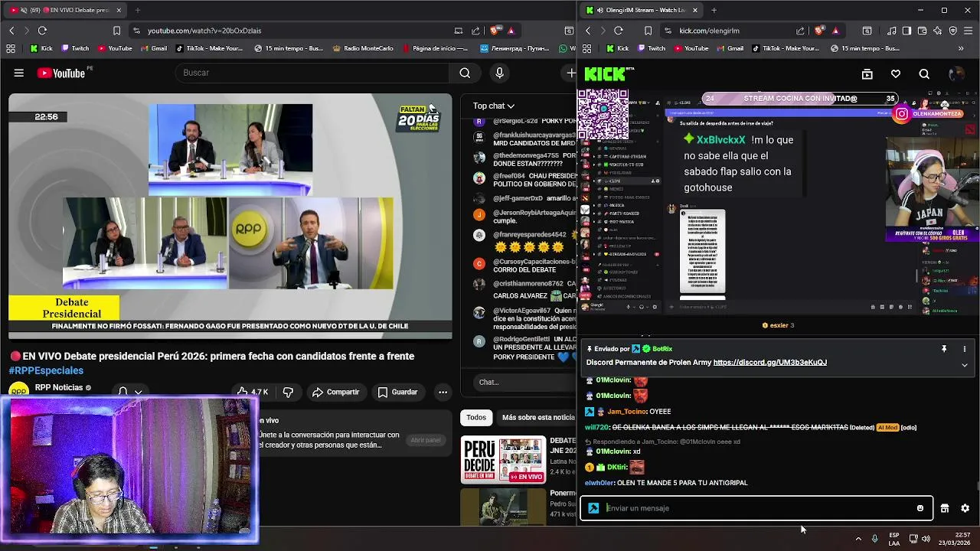
Task: Like the RPP debate video
Action: 253,392
